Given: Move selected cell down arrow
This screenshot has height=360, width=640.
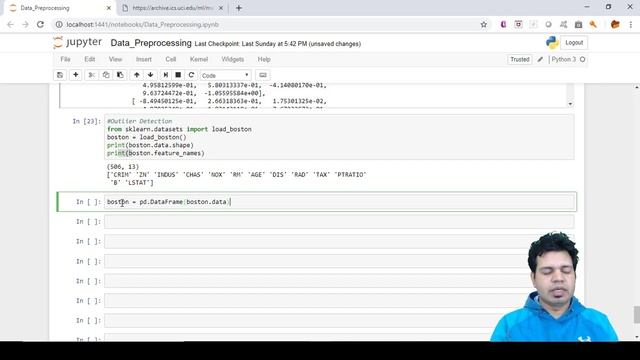Looking at the screenshot, I should coord(151,75).
